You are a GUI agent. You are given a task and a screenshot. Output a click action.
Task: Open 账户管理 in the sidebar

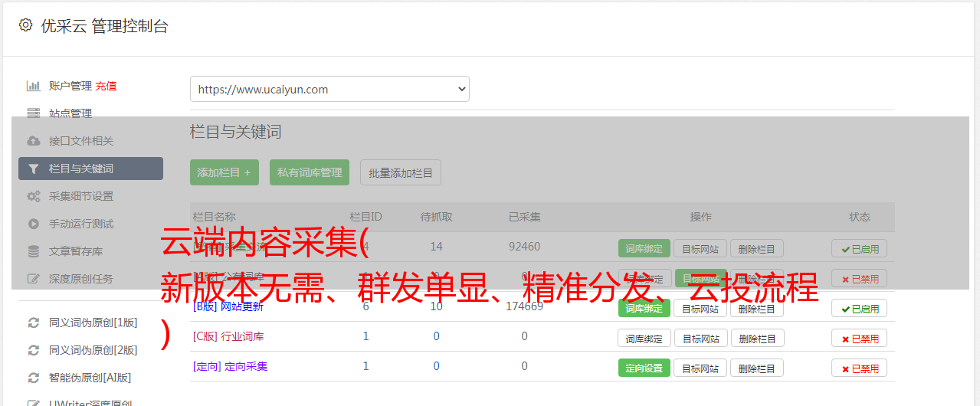pyautogui.click(x=70, y=86)
